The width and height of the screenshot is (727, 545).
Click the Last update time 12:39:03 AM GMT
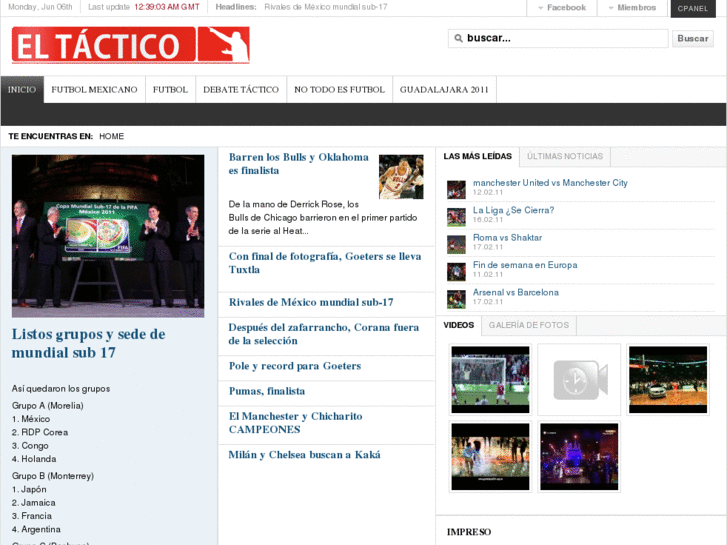[167, 7]
